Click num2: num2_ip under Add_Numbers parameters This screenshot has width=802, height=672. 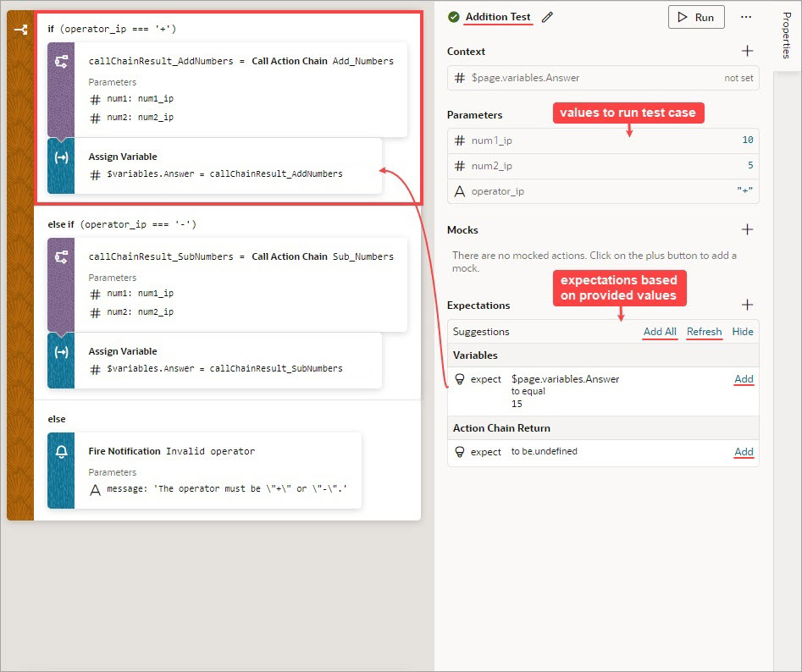pyautogui.click(x=140, y=118)
